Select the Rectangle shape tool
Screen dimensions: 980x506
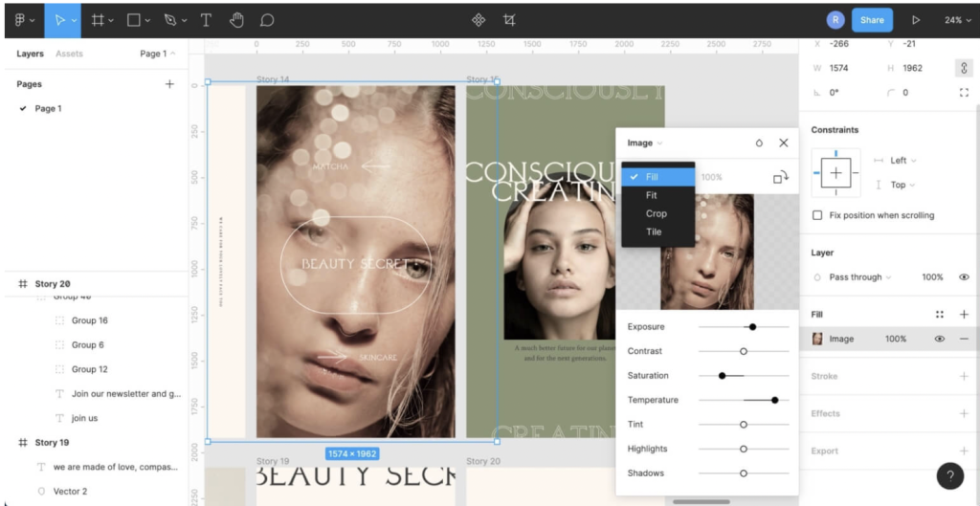pos(133,20)
